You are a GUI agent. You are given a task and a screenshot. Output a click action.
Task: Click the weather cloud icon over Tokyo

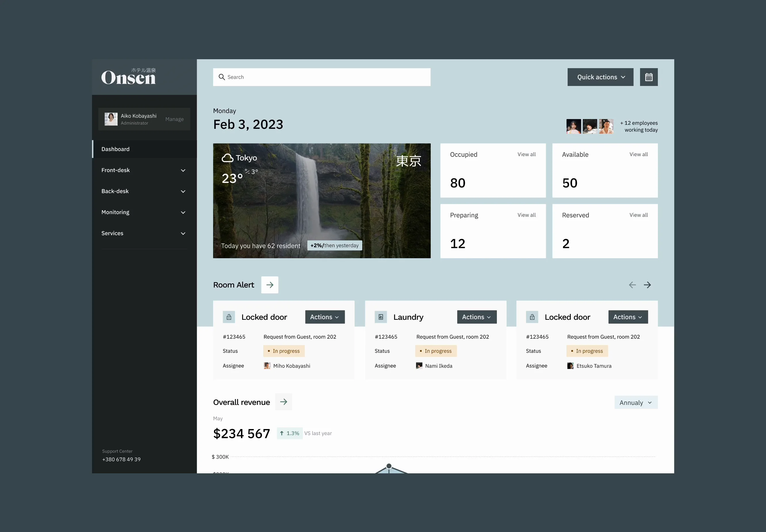coord(227,157)
